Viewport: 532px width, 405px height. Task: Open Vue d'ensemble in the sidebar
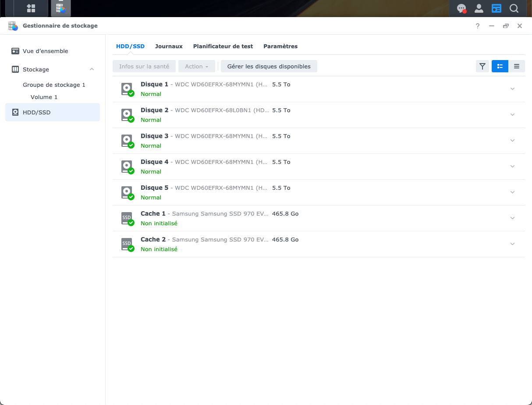[45, 51]
